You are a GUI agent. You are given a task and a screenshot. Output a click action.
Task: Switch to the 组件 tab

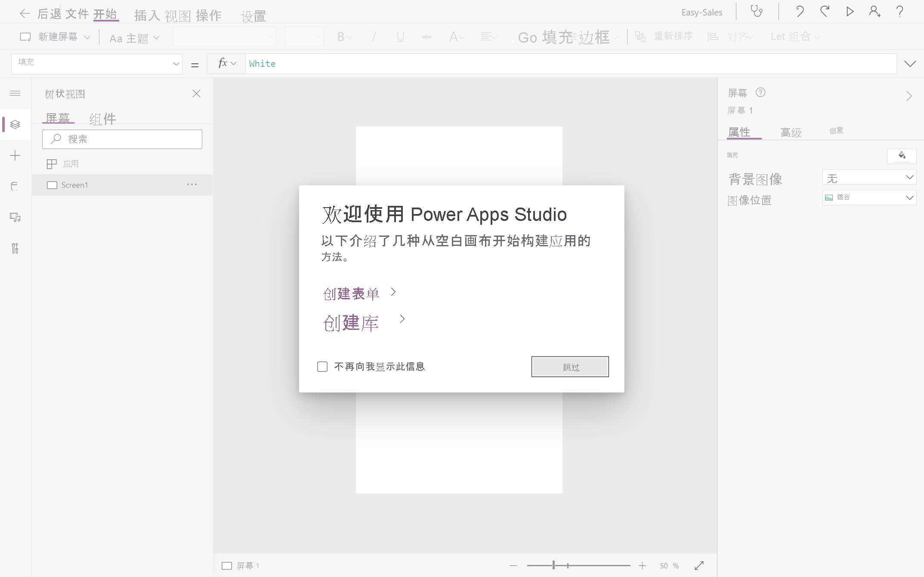[102, 118]
